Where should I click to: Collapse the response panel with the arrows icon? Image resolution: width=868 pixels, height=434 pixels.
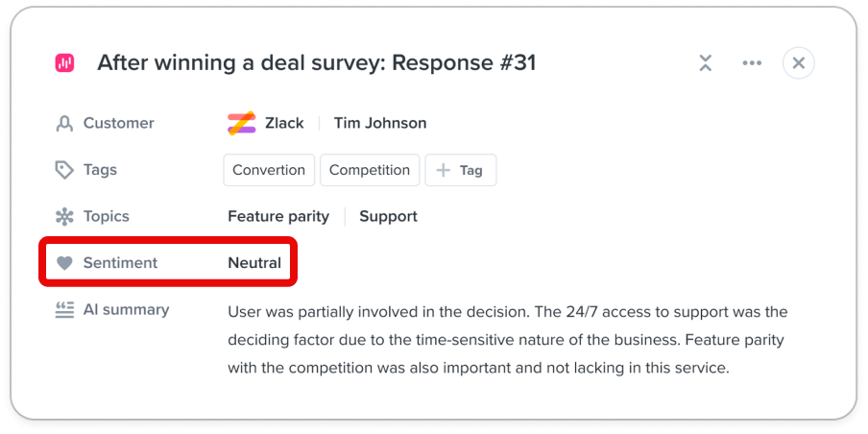(x=705, y=63)
